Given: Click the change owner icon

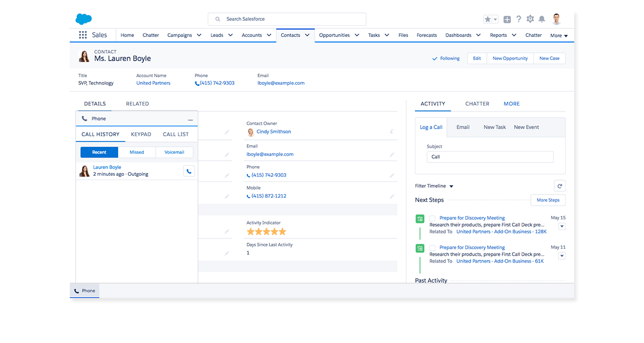Looking at the screenshot, I should (392, 131).
